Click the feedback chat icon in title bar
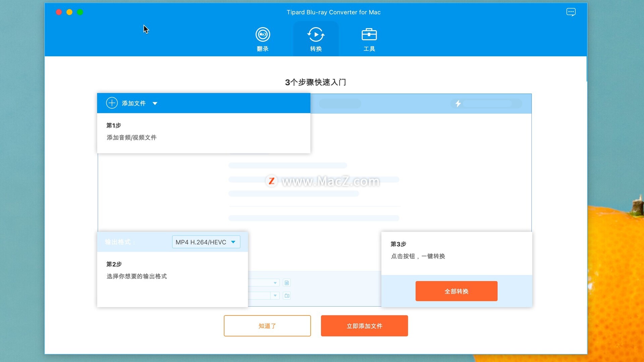Viewport: 644px width, 362px height. point(571,12)
